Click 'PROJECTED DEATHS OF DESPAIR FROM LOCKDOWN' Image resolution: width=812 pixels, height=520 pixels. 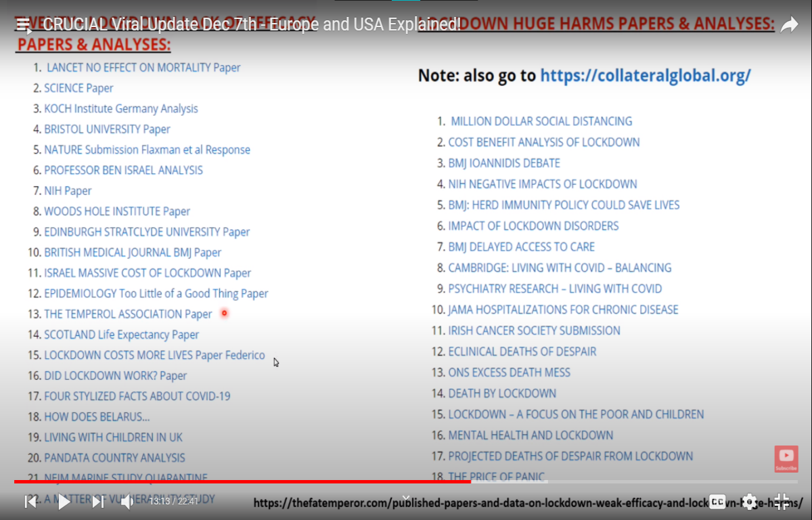click(x=570, y=456)
